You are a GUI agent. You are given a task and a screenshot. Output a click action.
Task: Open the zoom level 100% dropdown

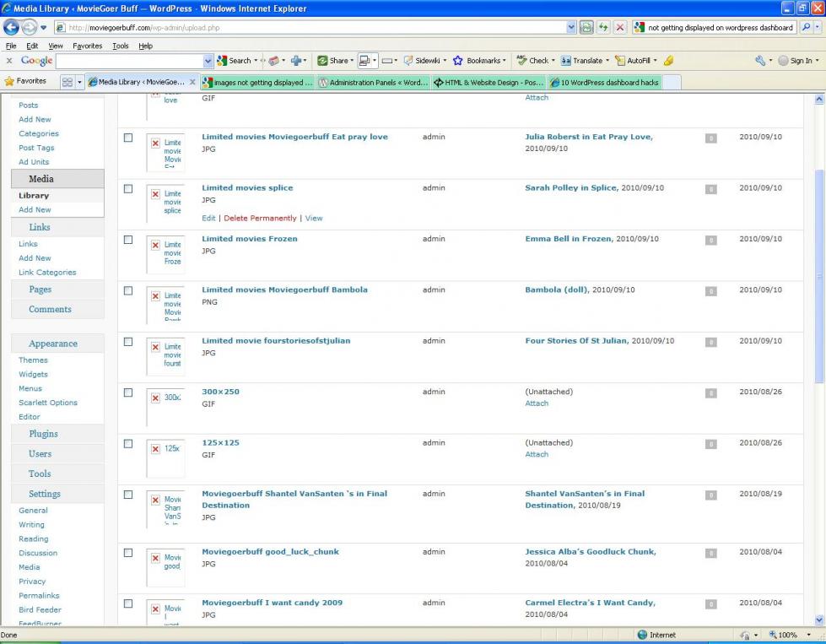[807, 635]
